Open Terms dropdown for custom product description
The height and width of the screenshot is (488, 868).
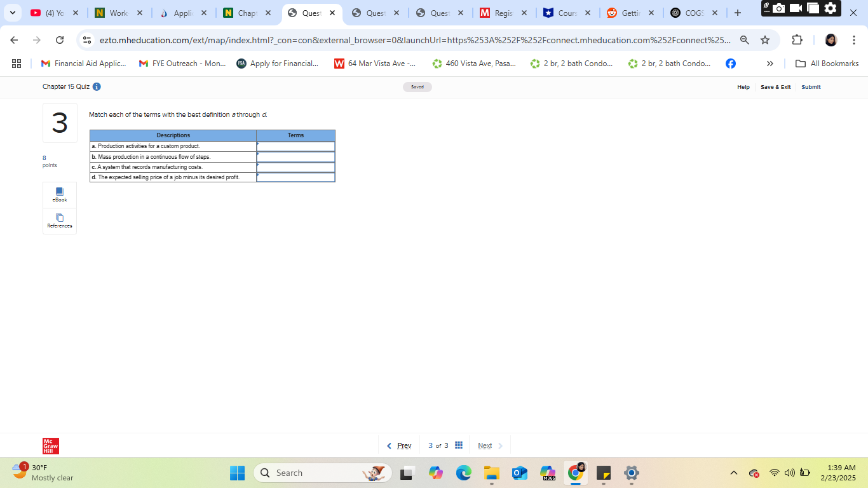[x=296, y=146]
